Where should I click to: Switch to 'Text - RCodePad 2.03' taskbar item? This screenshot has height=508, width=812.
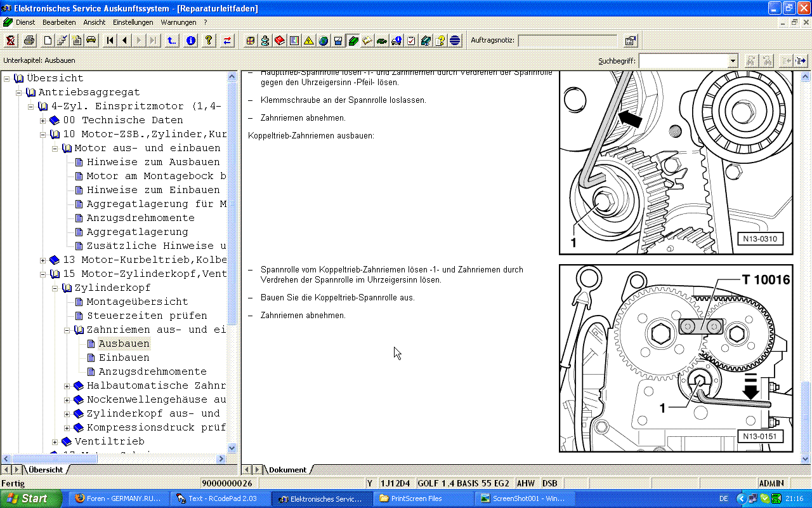[221, 498]
